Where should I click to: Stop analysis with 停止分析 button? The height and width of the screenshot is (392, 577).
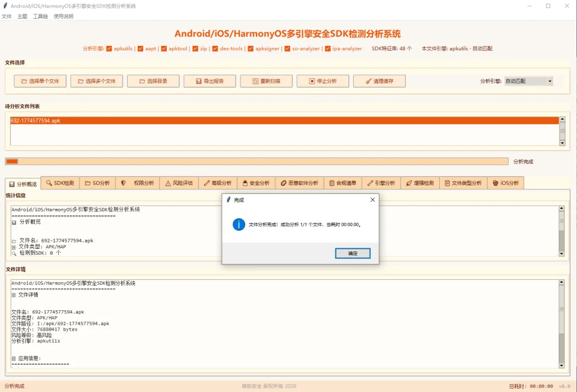(323, 81)
